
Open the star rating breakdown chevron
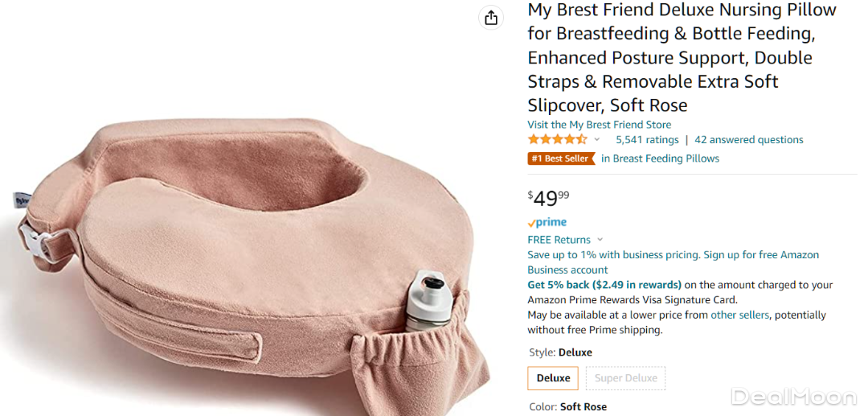point(597,140)
